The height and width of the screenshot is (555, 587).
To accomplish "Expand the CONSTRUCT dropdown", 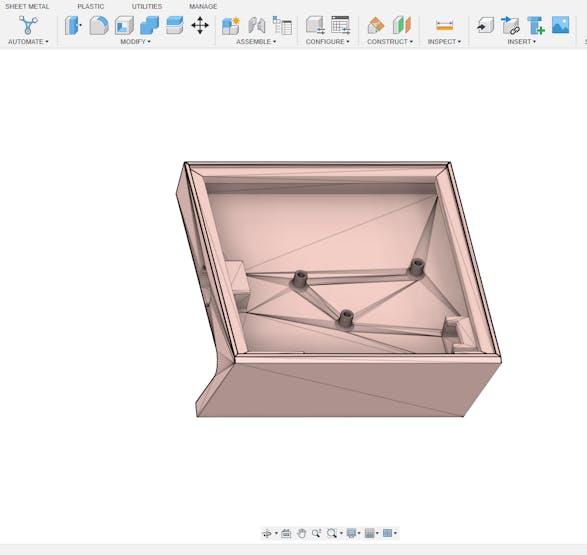I will [x=390, y=42].
